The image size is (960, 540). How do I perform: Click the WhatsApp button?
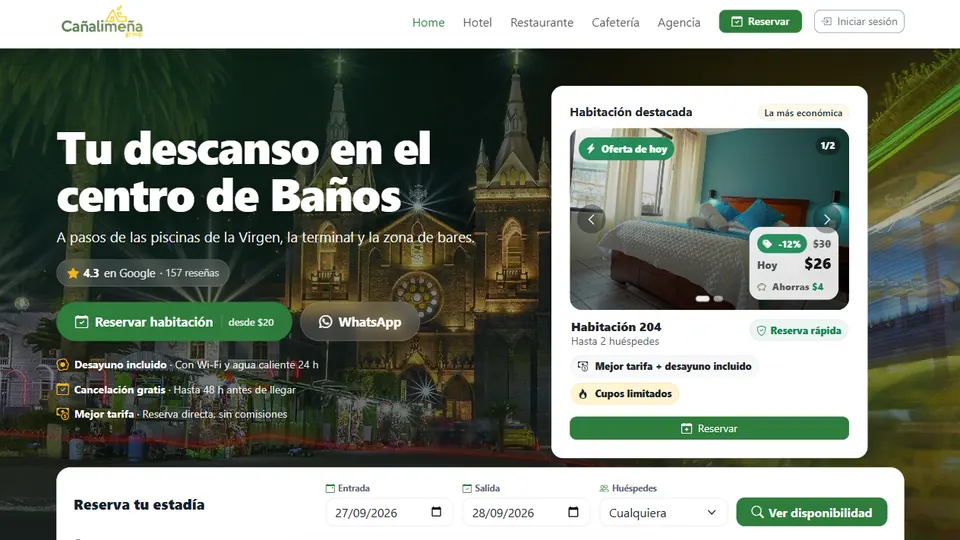(359, 321)
